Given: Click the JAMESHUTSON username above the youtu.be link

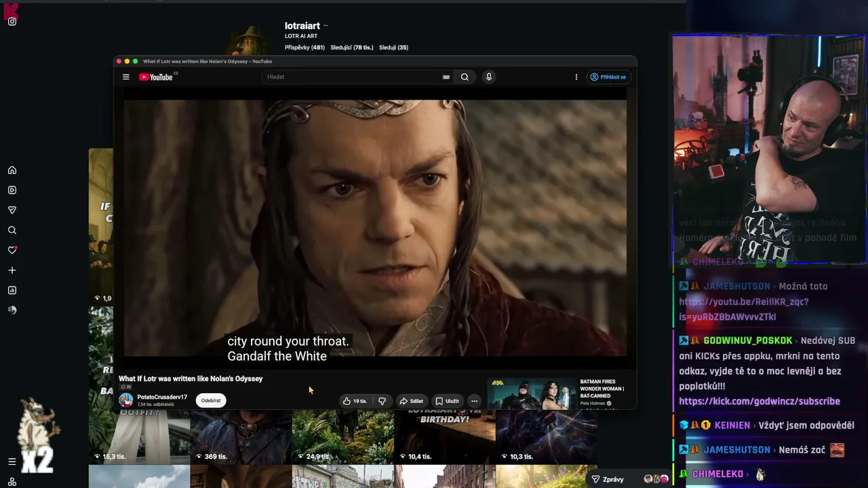Looking at the screenshot, I should pyautogui.click(x=736, y=287).
